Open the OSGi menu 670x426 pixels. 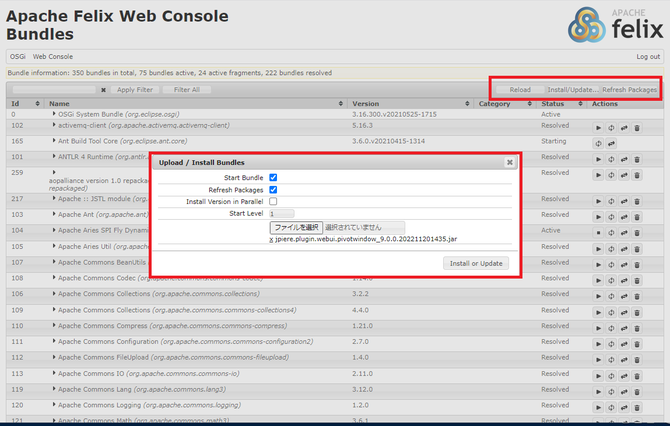(18, 56)
